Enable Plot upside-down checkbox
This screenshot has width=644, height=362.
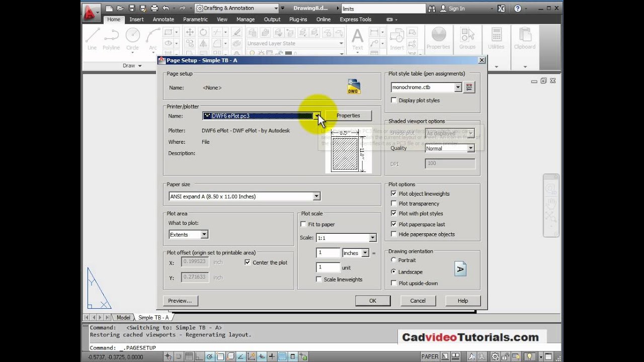pyautogui.click(x=394, y=283)
